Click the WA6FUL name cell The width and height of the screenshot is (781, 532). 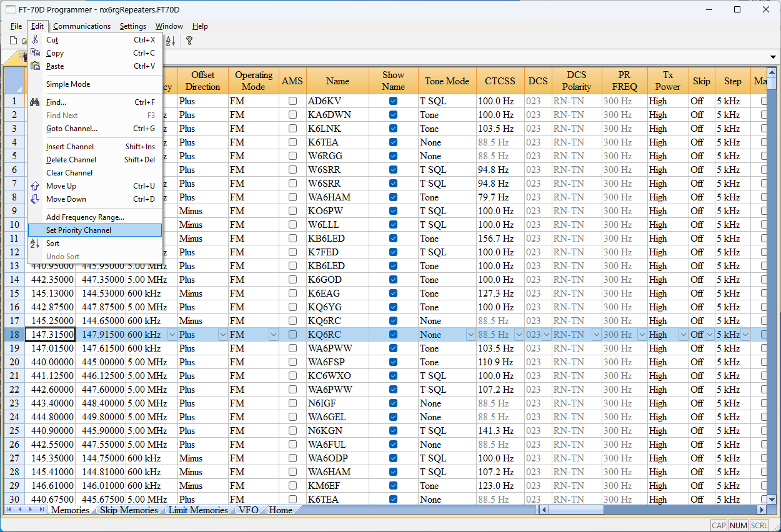click(x=337, y=445)
